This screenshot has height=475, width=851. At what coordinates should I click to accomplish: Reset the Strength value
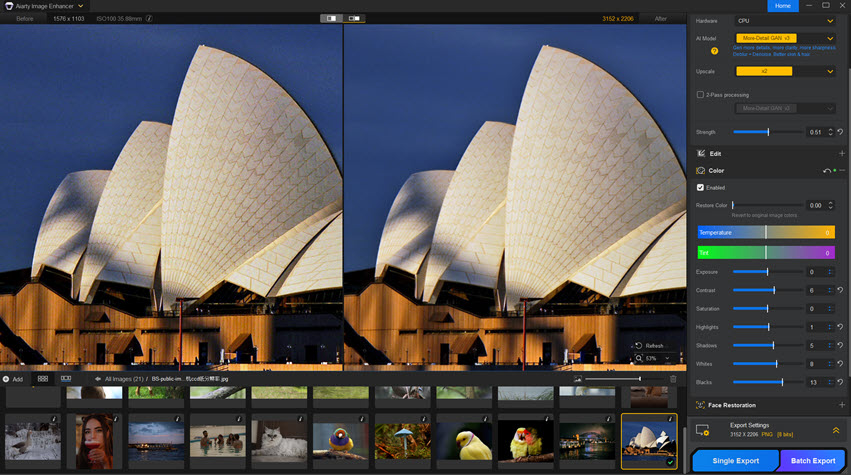point(840,132)
